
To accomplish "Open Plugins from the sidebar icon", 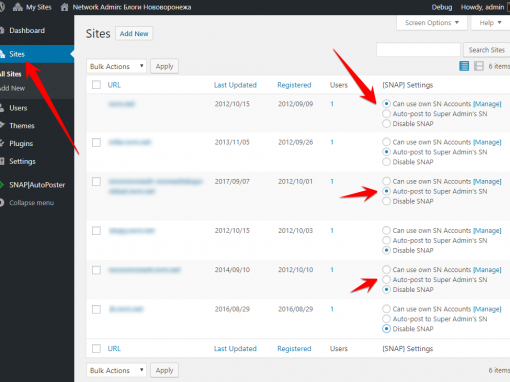I will click(x=2, y=144).
